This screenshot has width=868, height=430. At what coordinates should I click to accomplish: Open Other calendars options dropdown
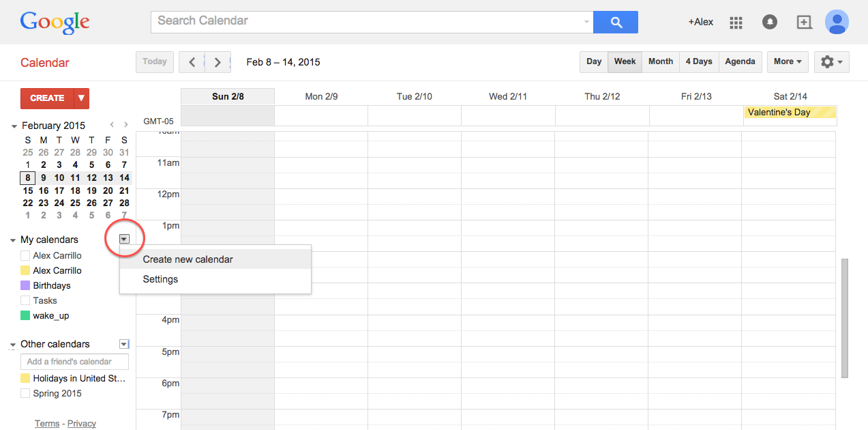124,344
